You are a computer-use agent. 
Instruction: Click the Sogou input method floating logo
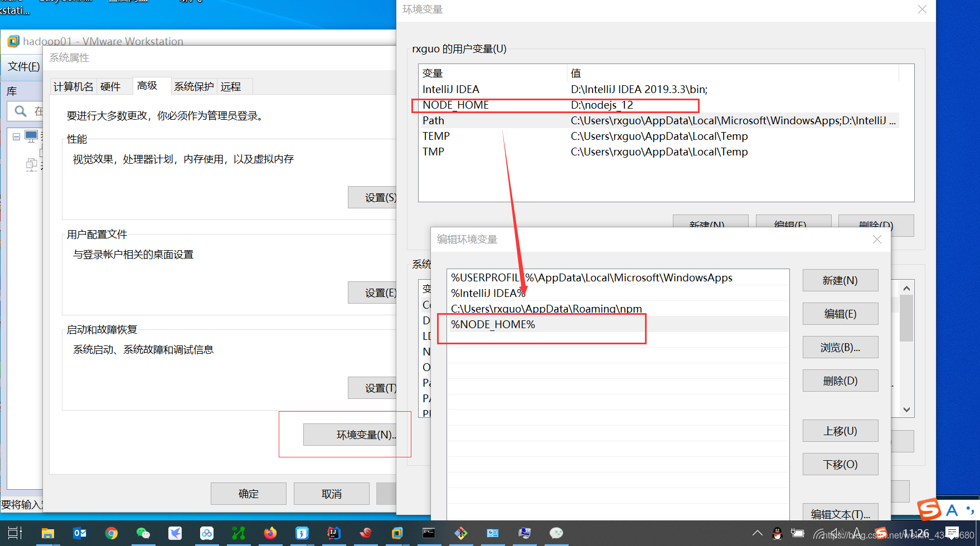[x=929, y=509]
